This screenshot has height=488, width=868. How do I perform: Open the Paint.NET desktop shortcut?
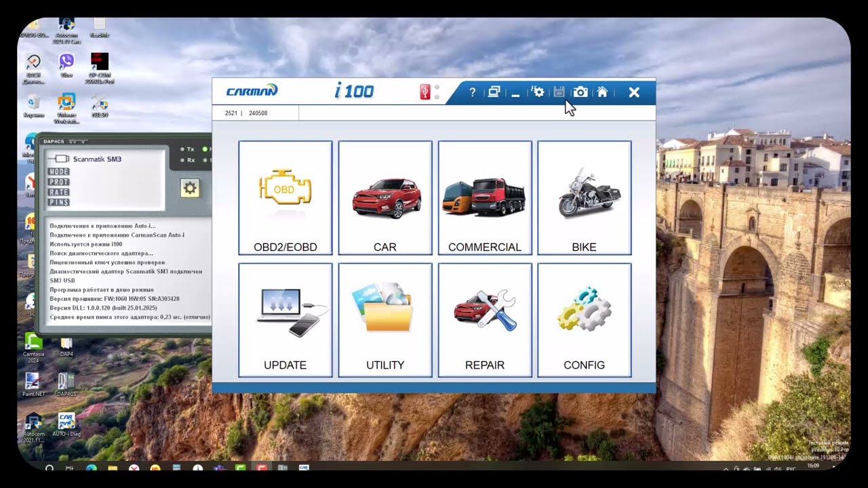coord(33,385)
